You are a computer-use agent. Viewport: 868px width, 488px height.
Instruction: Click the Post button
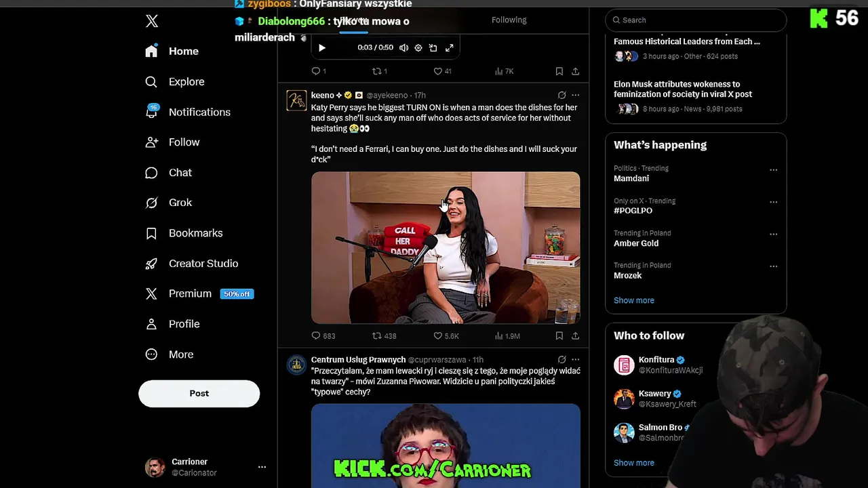point(199,393)
